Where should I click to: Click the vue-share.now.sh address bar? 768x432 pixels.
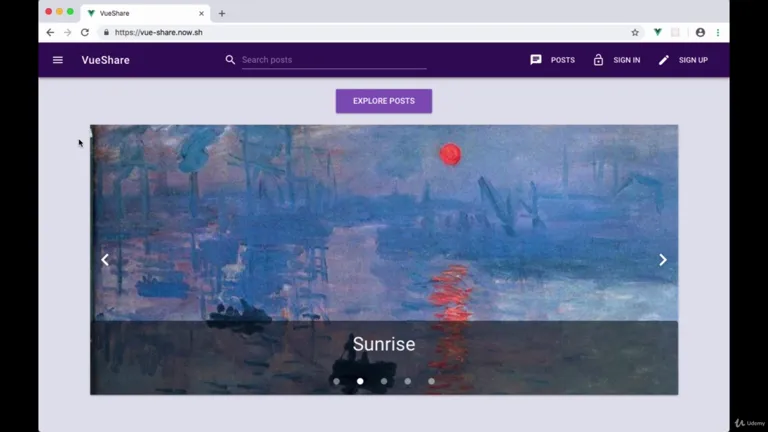pos(159,32)
